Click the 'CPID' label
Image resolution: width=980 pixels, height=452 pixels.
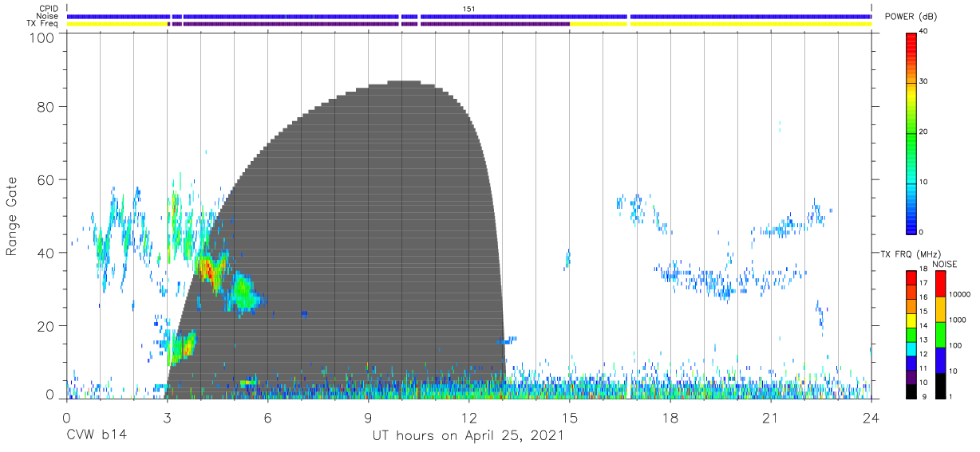pyautogui.click(x=49, y=8)
